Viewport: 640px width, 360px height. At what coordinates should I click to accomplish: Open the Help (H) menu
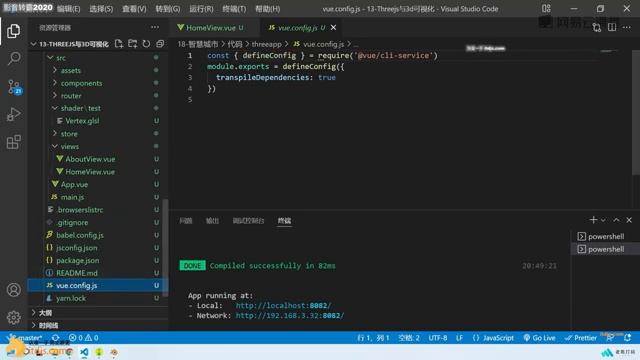tap(267, 9)
